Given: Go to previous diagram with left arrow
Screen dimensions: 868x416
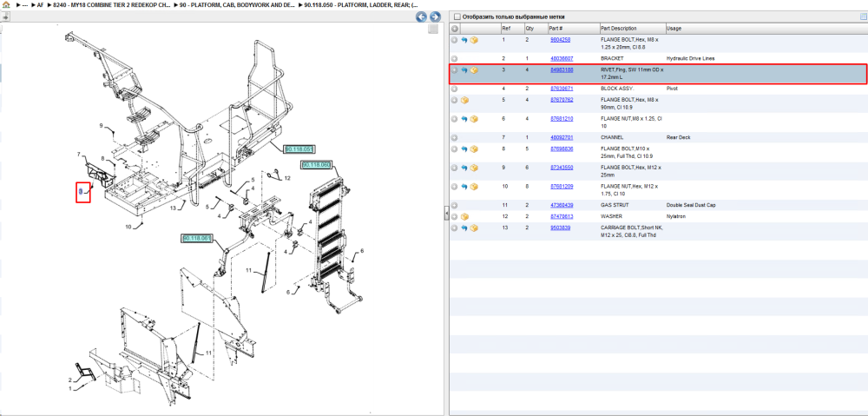Looking at the screenshot, I should [421, 17].
